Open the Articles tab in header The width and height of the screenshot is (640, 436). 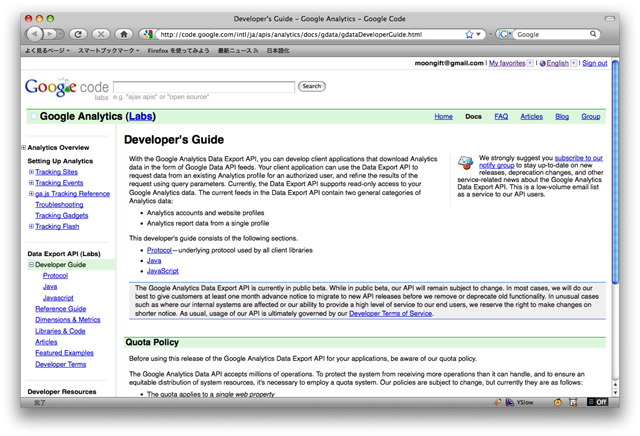[531, 116]
